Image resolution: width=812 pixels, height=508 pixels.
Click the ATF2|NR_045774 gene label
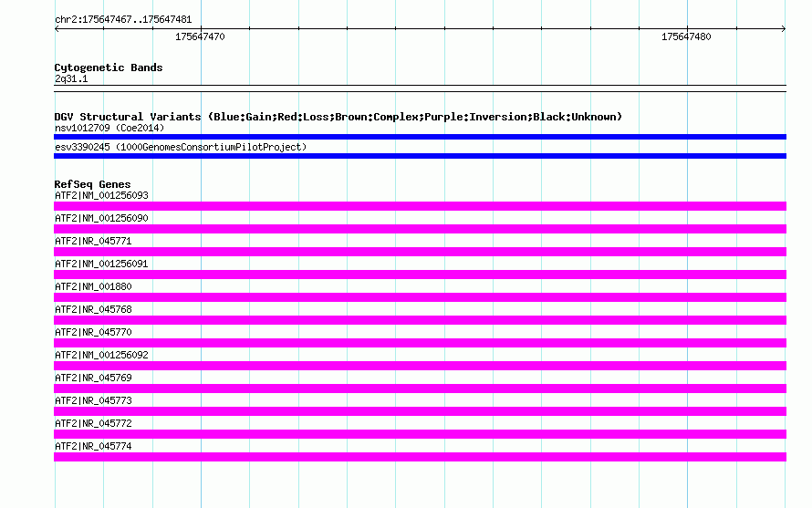93,446
